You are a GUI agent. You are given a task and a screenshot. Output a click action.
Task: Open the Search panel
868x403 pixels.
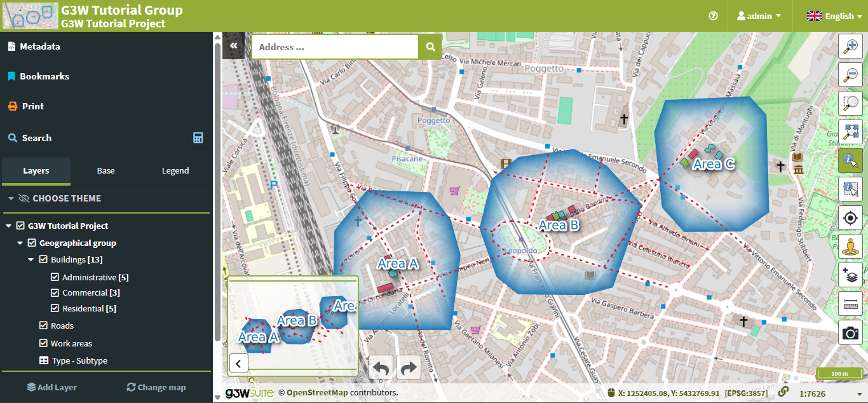coord(37,138)
